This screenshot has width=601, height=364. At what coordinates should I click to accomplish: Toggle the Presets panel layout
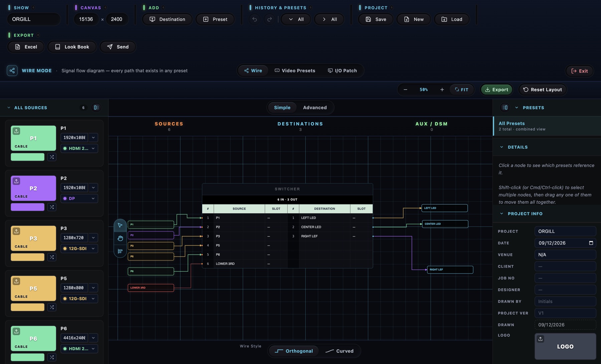(505, 108)
